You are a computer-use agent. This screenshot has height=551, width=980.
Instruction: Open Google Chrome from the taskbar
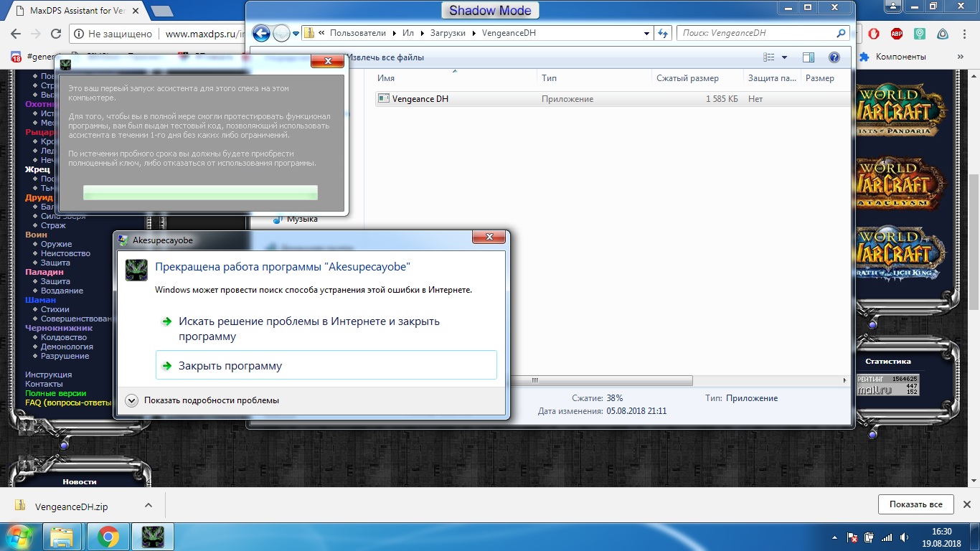tap(108, 537)
